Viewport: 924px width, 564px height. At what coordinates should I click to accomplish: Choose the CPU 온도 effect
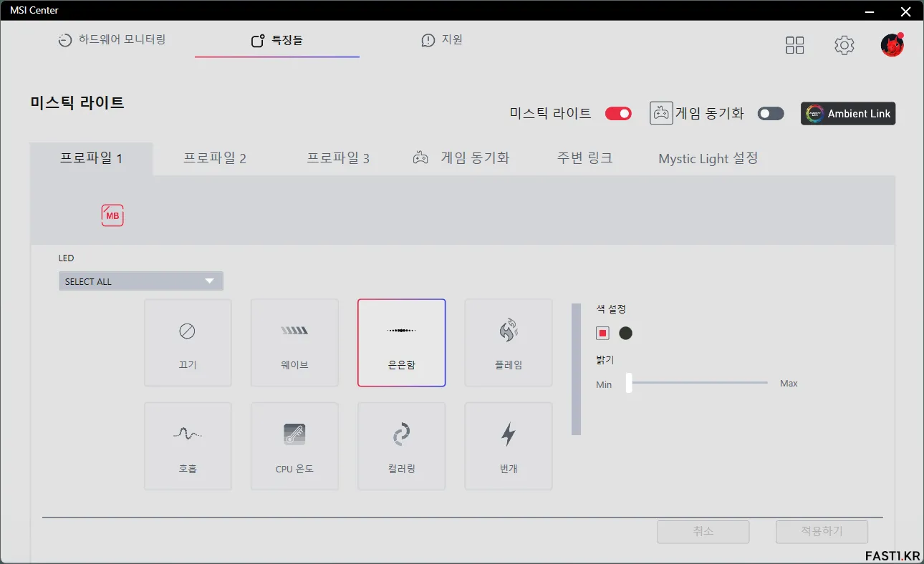pos(294,446)
